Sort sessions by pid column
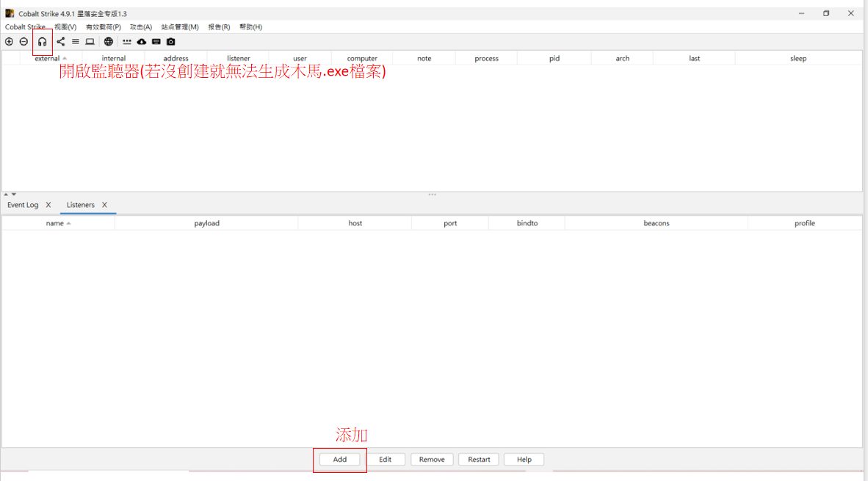This screenshot has height=481, width=868. tap(554, 58)
